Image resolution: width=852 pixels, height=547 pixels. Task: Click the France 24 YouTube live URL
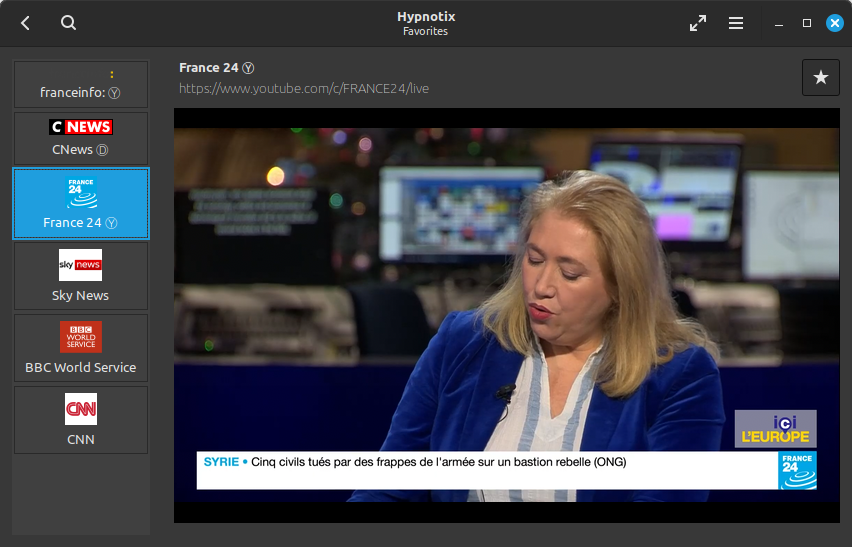click(304, 89)
